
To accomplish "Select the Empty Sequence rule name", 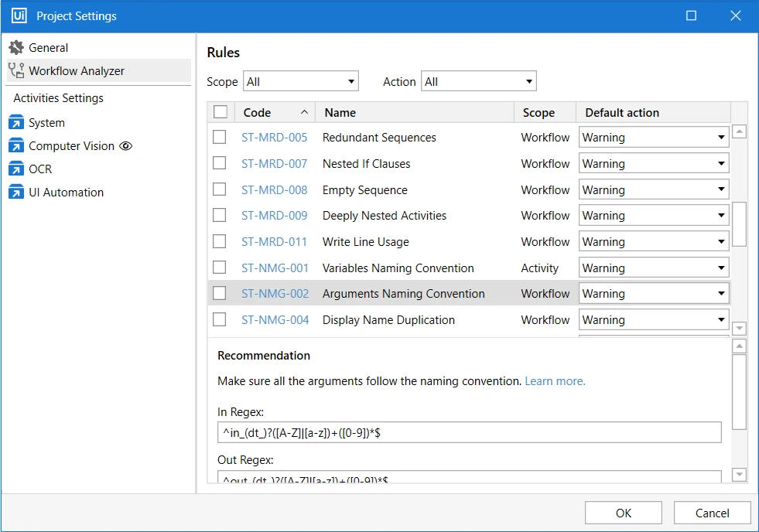I will tap(364, 189).
